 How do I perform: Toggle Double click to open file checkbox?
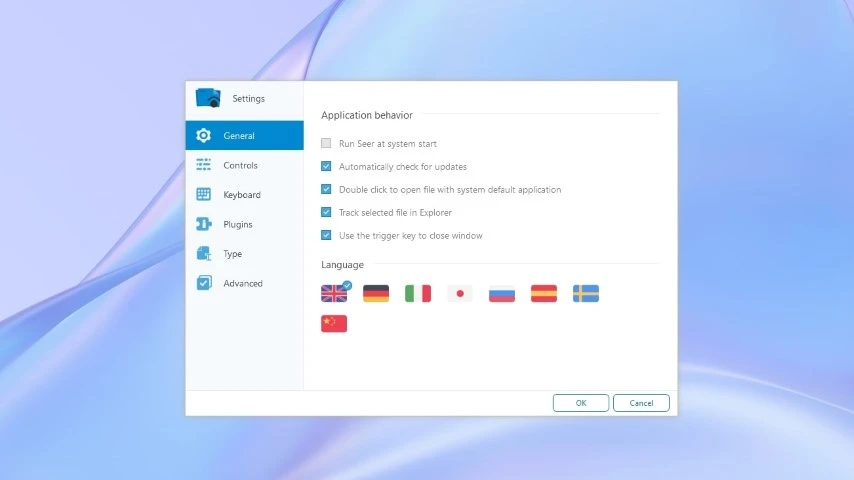click(326, 189)
